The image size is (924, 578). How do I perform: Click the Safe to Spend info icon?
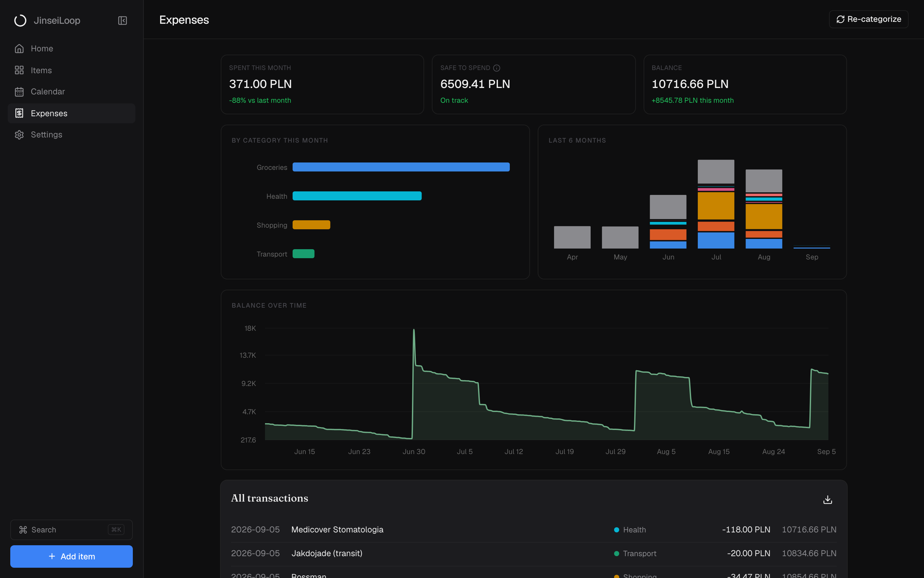(496, 68)
